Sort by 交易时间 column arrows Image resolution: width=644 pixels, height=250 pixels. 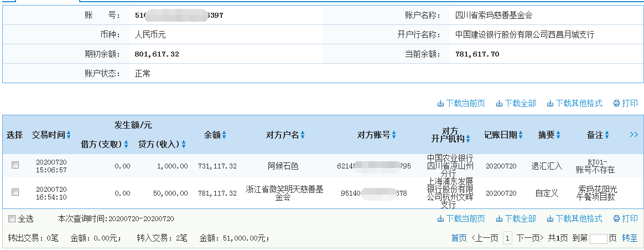tap(69, 135)
